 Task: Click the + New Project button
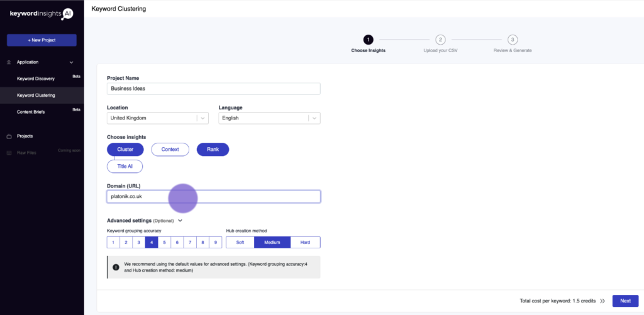(x=42, y=40)
